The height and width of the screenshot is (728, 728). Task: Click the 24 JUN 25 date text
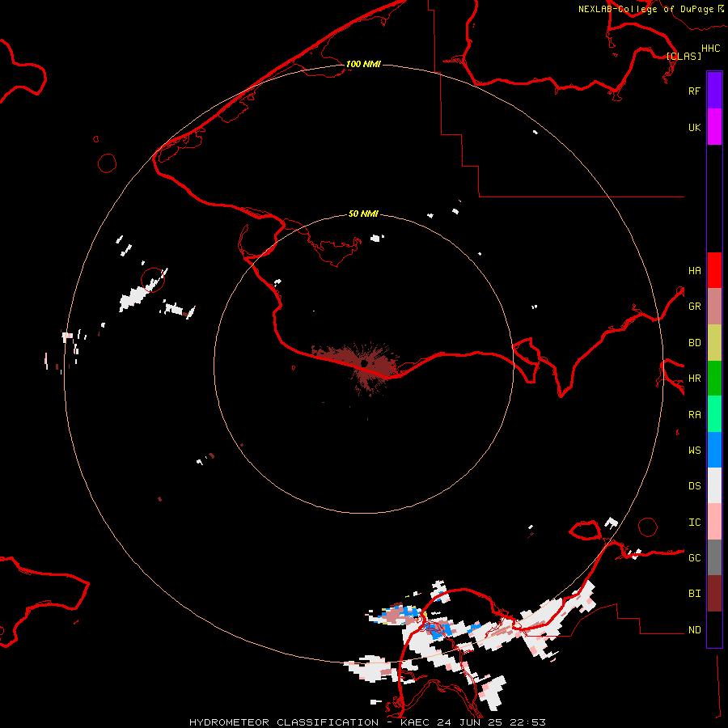470,722
